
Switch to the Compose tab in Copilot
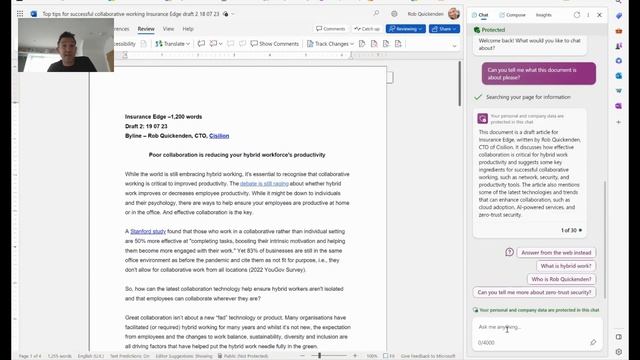point(512,15)
